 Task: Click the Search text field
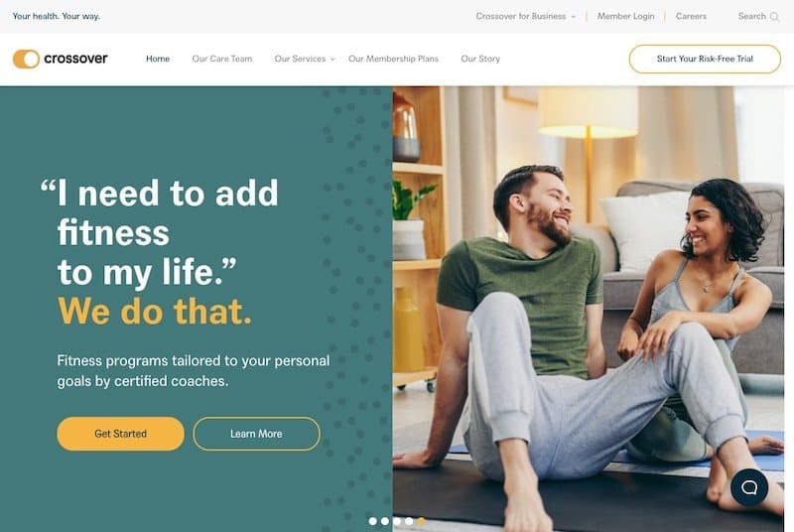pyautogui.click(x=752, y=16)
